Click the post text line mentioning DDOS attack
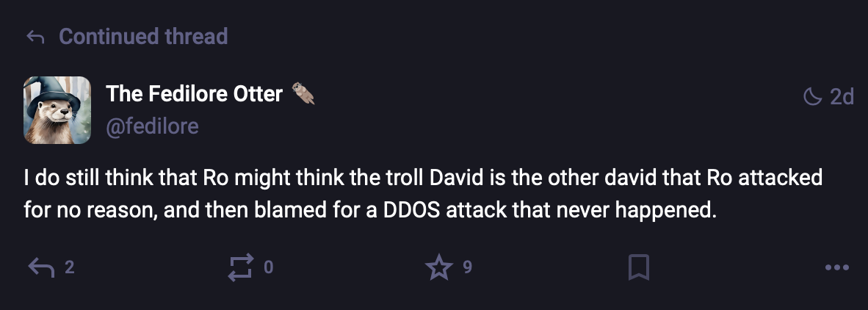 pos(370,210)
